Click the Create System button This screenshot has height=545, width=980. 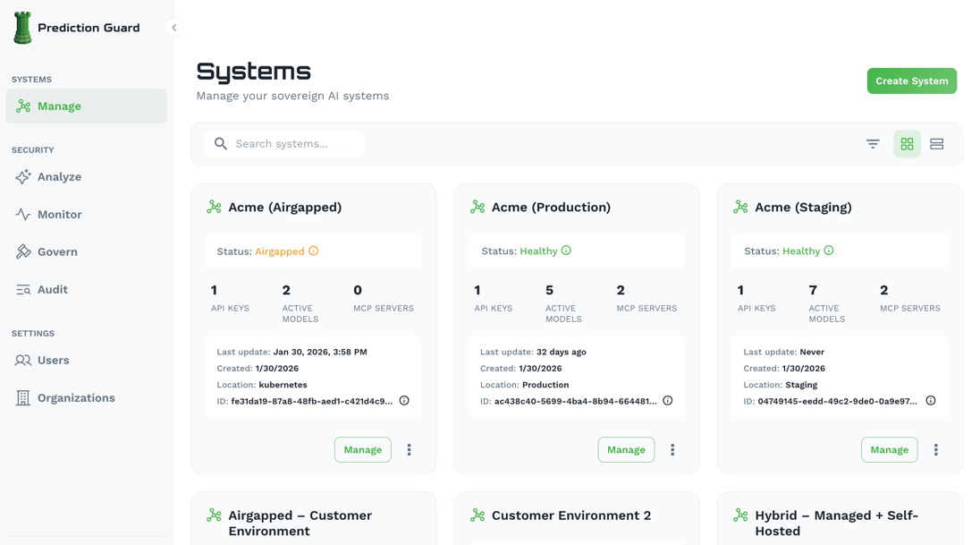[x=911, y=81]
